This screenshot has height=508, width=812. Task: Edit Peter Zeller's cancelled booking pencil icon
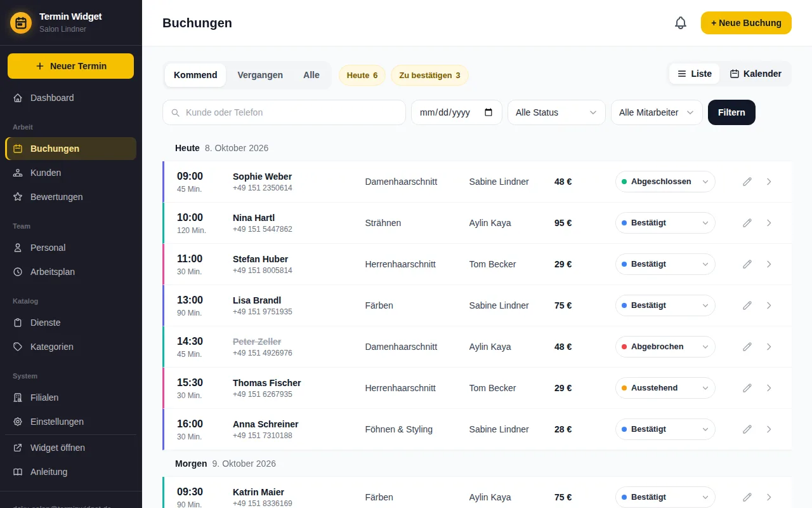coord(747,347)
